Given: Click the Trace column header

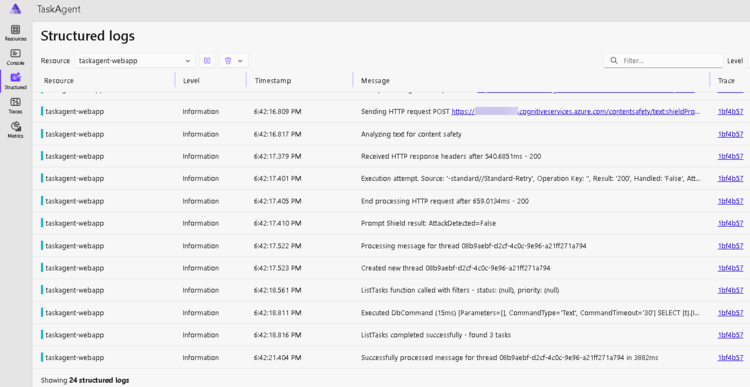Looking at the screenshot, I should [x=726, y=81].
